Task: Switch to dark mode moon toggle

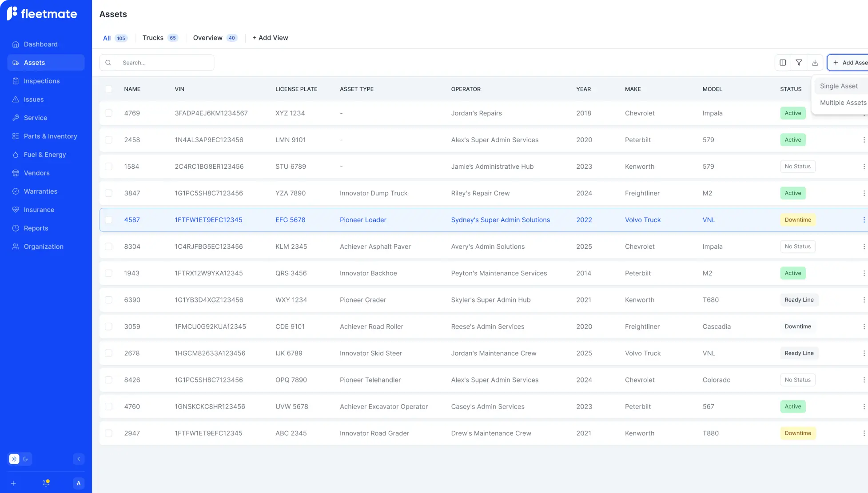Action: pos(26,459)
